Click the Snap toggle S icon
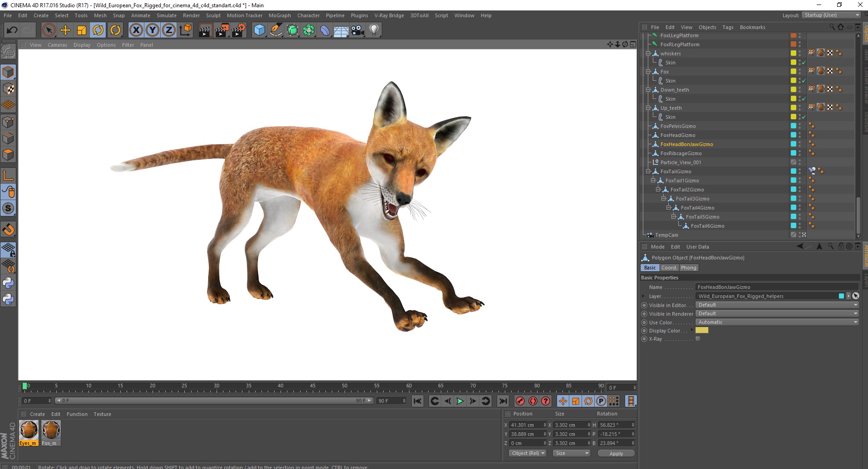Screen dimensions: 868x469 click(x=8, y=209)
